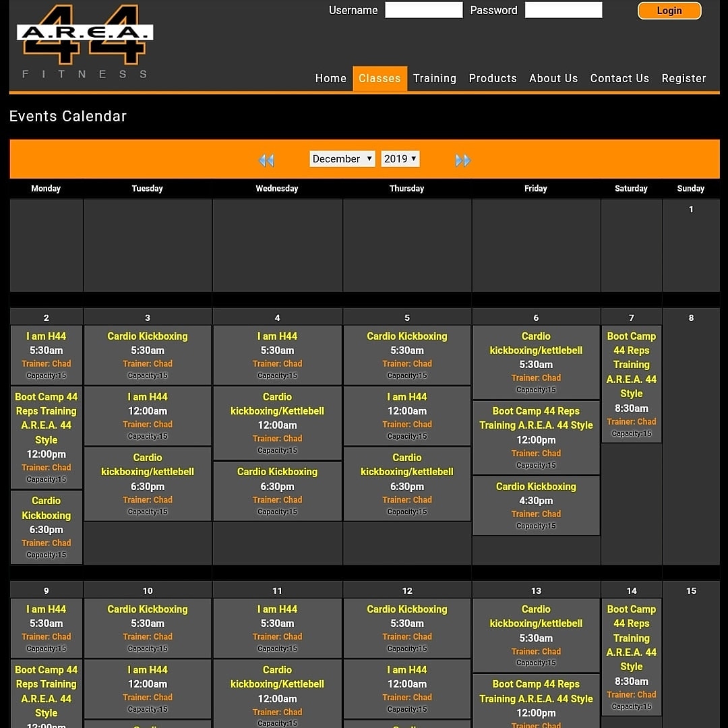Click the date number 8
This screenshot has width=728, height=728.
tap(691, 318)
